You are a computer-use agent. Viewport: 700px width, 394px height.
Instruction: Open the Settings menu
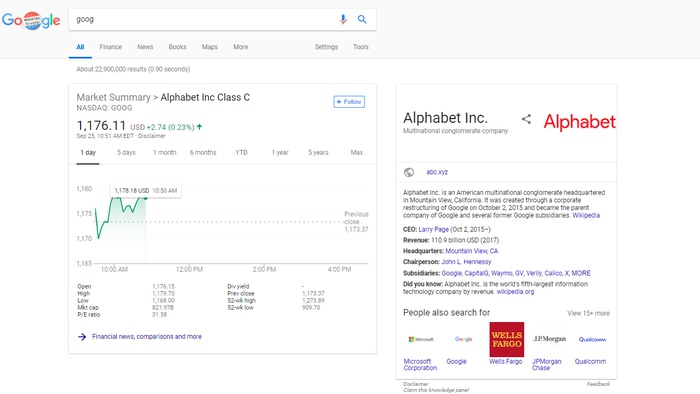pyautogui.click(x=326, y=47)
